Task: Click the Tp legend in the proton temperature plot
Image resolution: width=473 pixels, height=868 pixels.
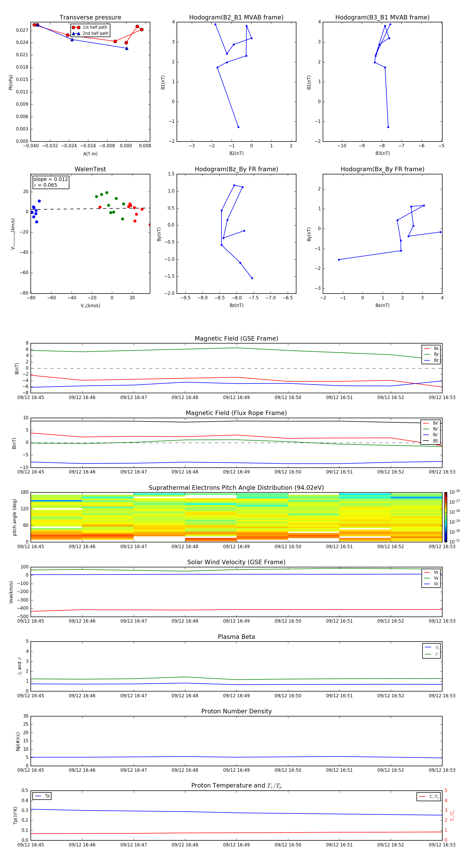Action: [42, 796]
